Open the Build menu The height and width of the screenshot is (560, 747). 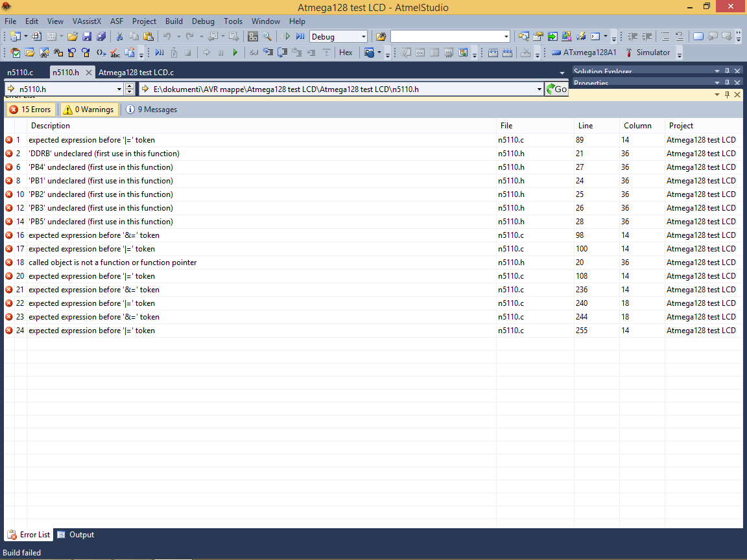(174, 21)
